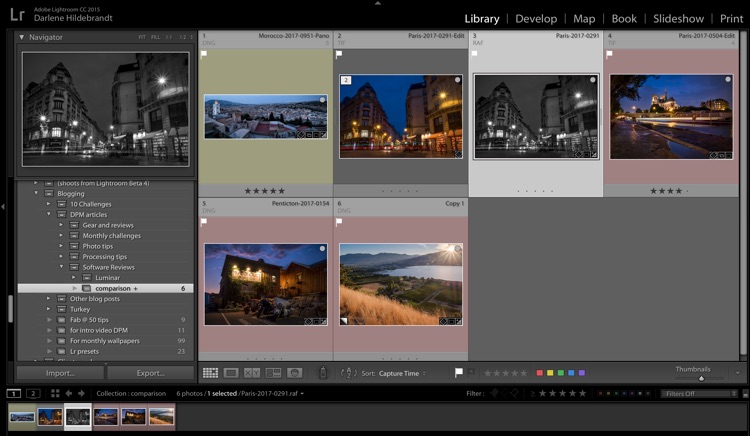Open the filmstrip grid shortcut icon
This screenshot has height=436, width=750.
[55, 393]
